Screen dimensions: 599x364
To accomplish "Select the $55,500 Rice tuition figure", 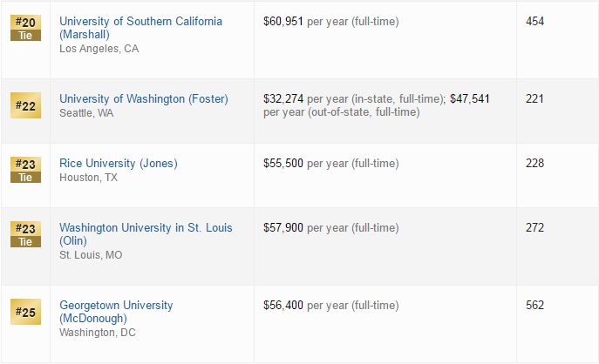I will pyautogui.click(x=283, y=164).
